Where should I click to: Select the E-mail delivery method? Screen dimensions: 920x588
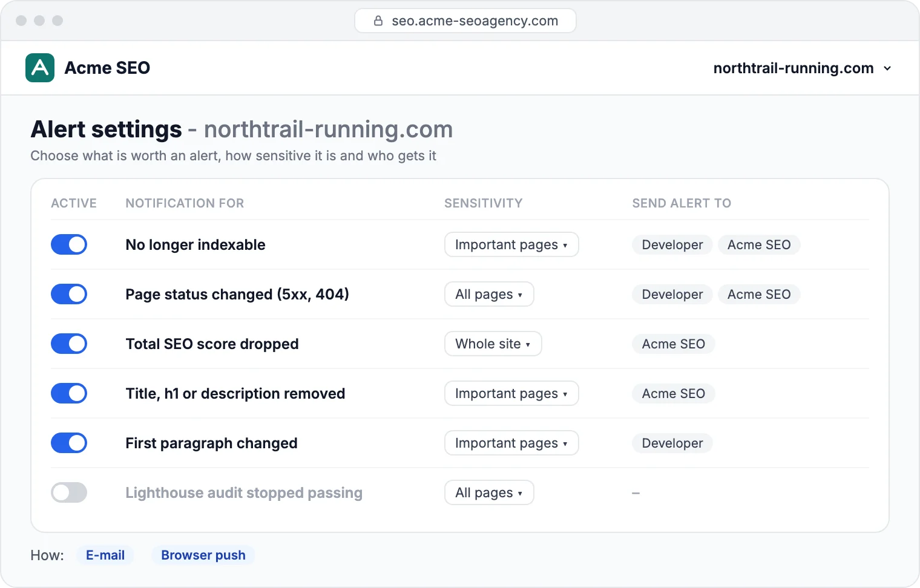(x=105, y=555)
